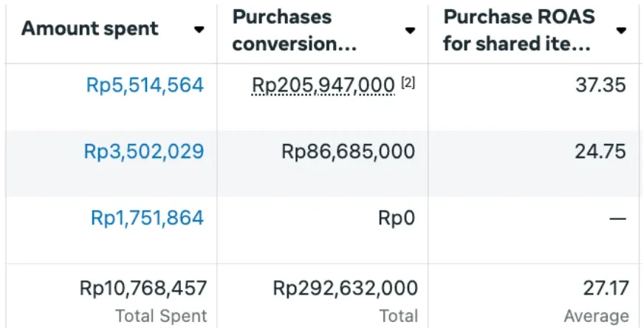Viewport: 644px width, 330px height.
Task: Open the Rp3,502,029 amount spent link
Action: 144,152
